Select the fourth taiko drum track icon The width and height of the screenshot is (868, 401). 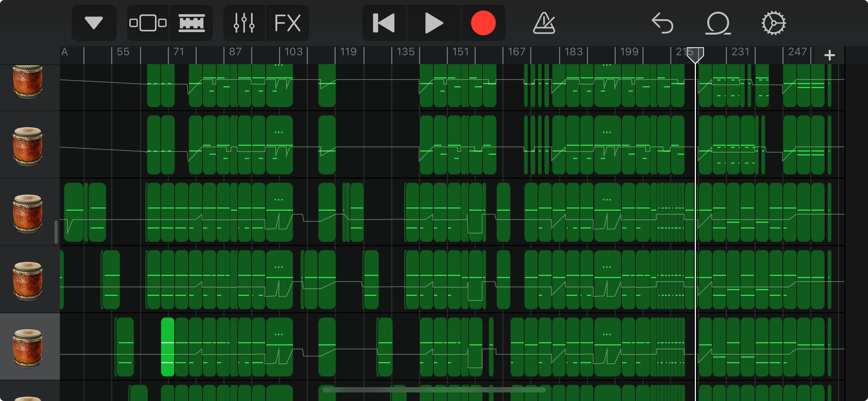point(28,281)
